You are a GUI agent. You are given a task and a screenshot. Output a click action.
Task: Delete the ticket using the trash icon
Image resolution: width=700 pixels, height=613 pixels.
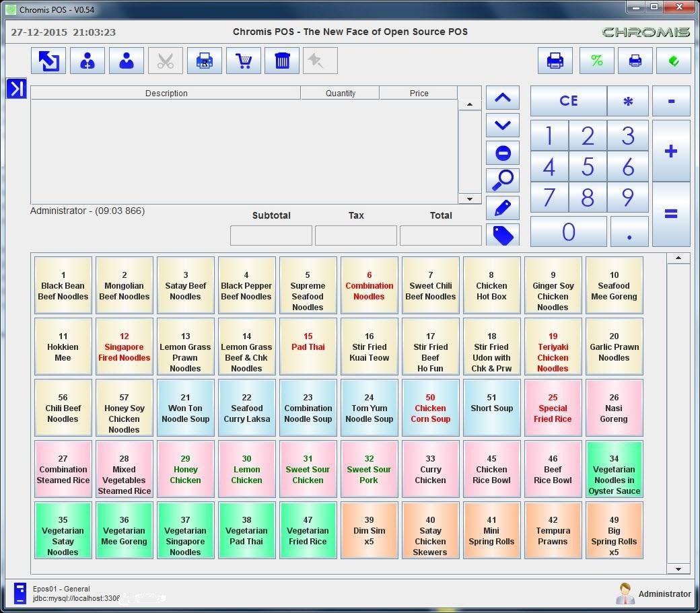pyautogui.click(x=282, y=61)
